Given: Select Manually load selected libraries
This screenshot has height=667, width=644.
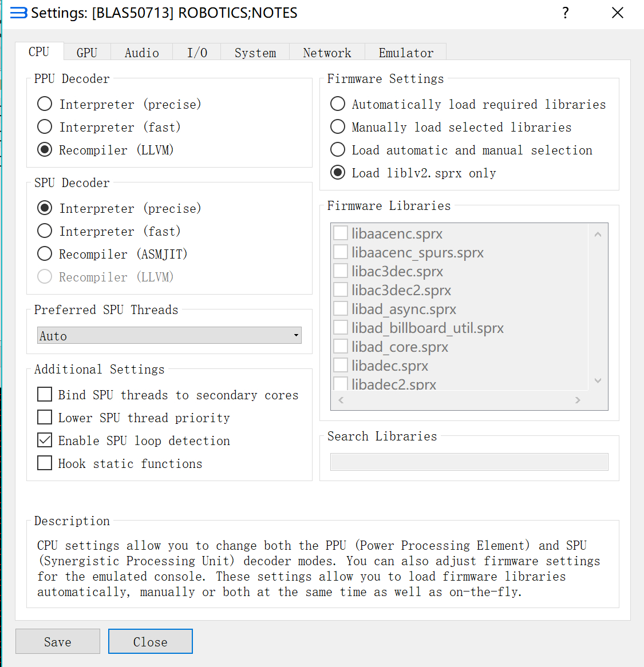Looking at the screenshot, I should [338, 127].
